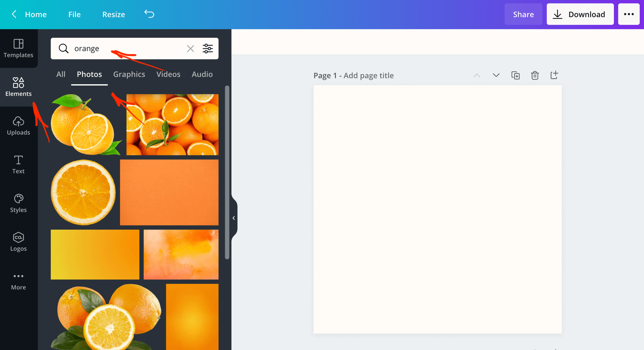Click the Download button
This screenshot has width=644, height=350.
[580, 14]
